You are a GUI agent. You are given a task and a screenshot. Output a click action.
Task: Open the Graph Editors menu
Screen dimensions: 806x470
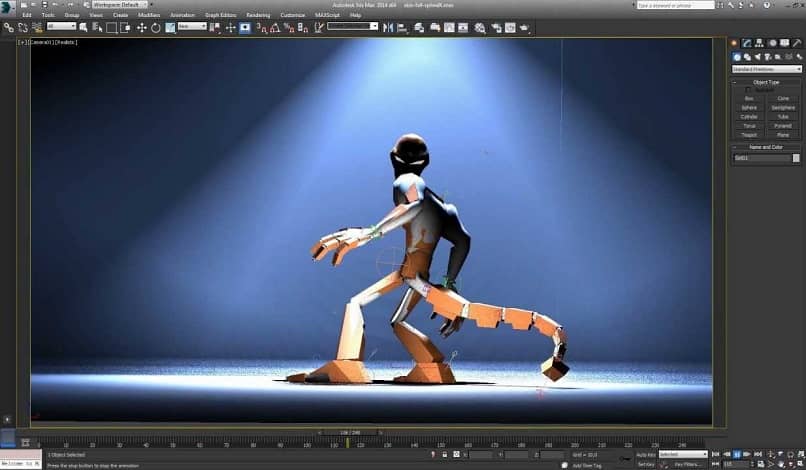coord(220,15)
